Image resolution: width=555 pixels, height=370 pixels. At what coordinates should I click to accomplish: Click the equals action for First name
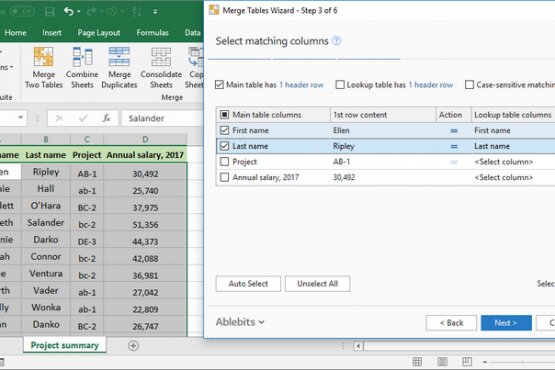454,131
